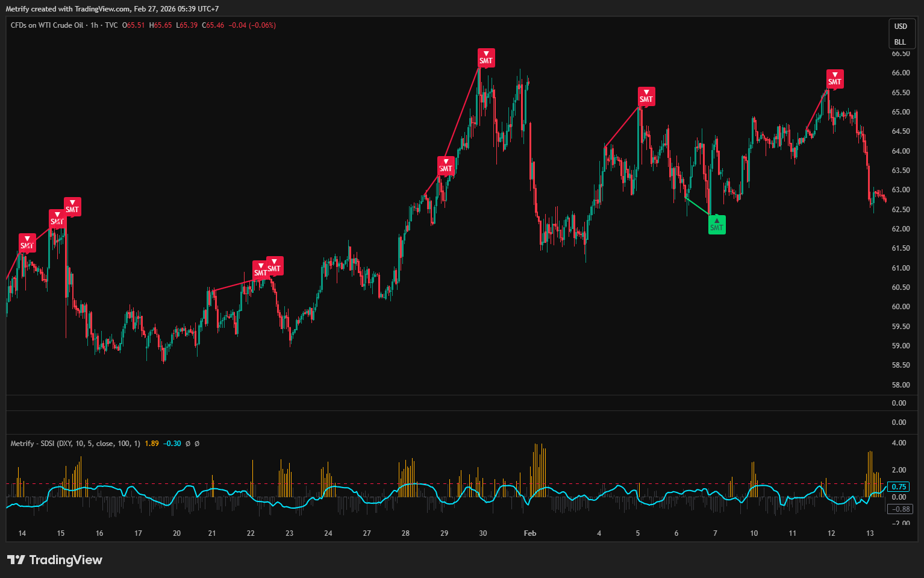Select the red SMT marker at the Feb 12 high

pyautogui.click(x=835, y=78)
